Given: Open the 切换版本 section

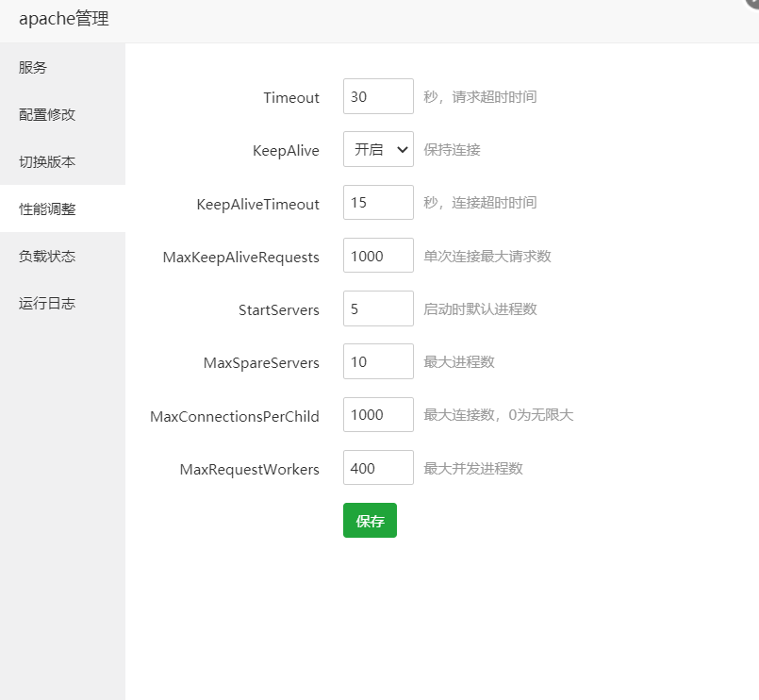Looking at the screenshot, I should click(x=62, y=161).
